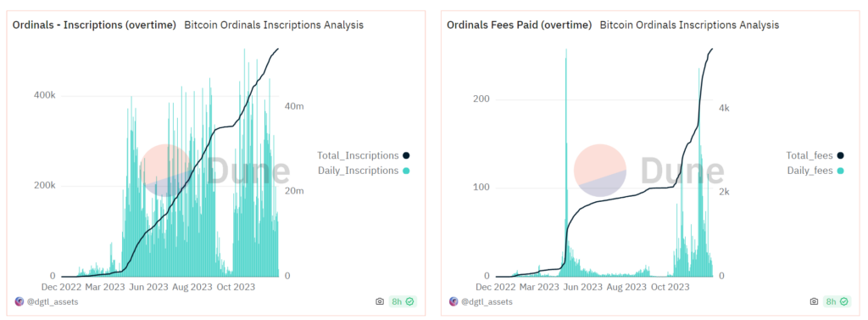Click the Dune watermark logo in Inscriptions chart
The image size is (868, 320).
click(x=214, y=171)
